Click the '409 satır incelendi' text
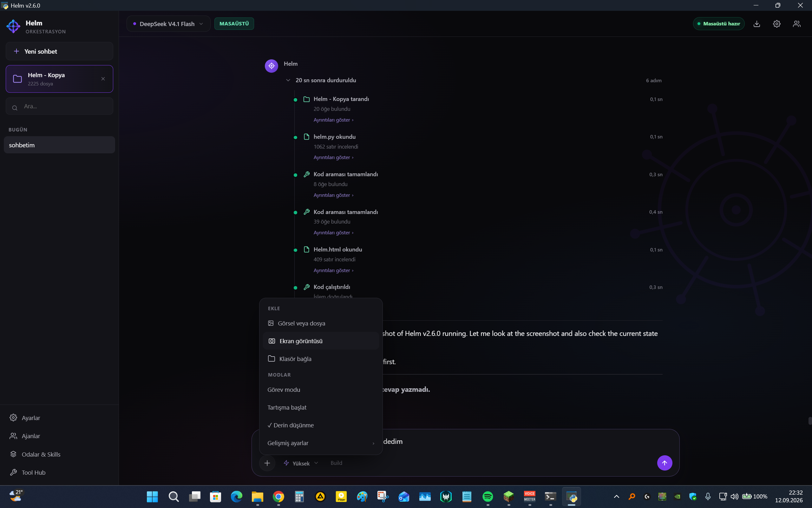812x508 pixels. pos(334,259)
